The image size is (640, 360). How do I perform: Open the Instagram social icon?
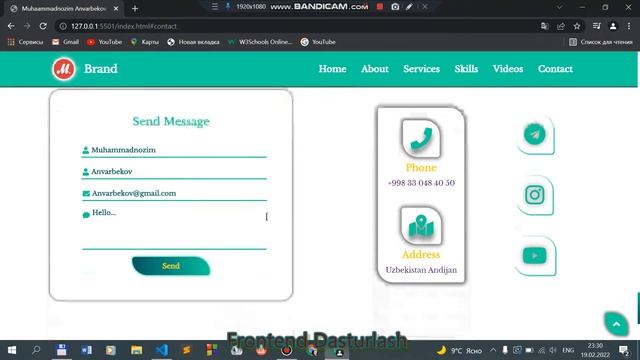point(535,195)
